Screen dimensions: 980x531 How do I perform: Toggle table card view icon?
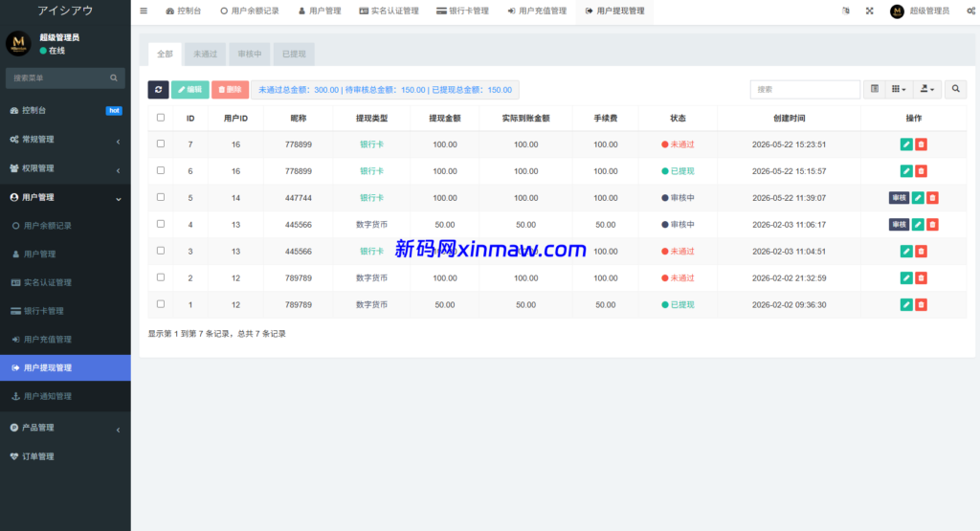[x=875, y=89]
